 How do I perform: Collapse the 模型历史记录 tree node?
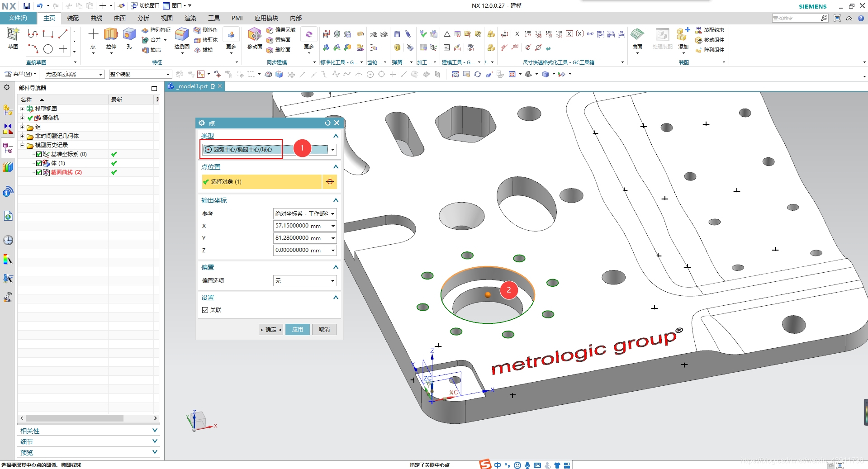(22, 145)
